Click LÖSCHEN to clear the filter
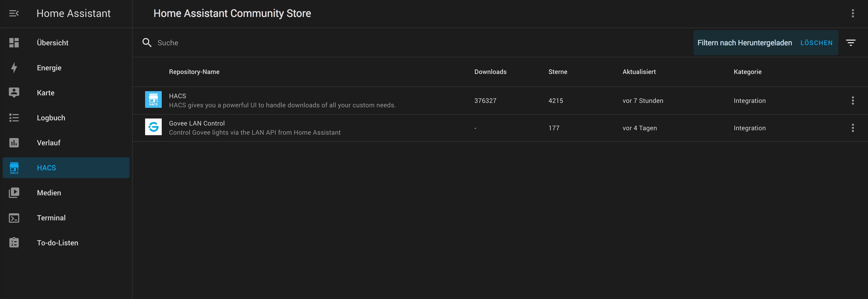Image resolution: width=868 pixels, height=299 pixels. pyautogui.click(x=816, y=43)
